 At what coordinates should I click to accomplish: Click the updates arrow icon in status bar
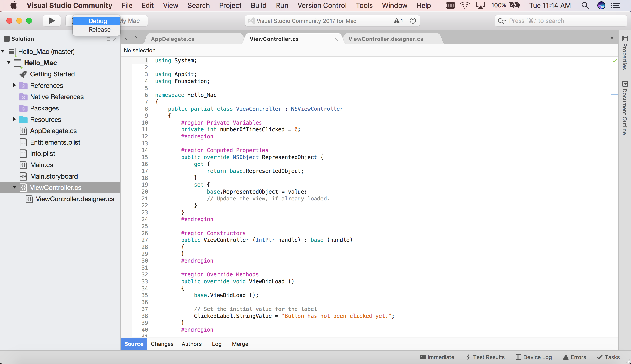413,21
